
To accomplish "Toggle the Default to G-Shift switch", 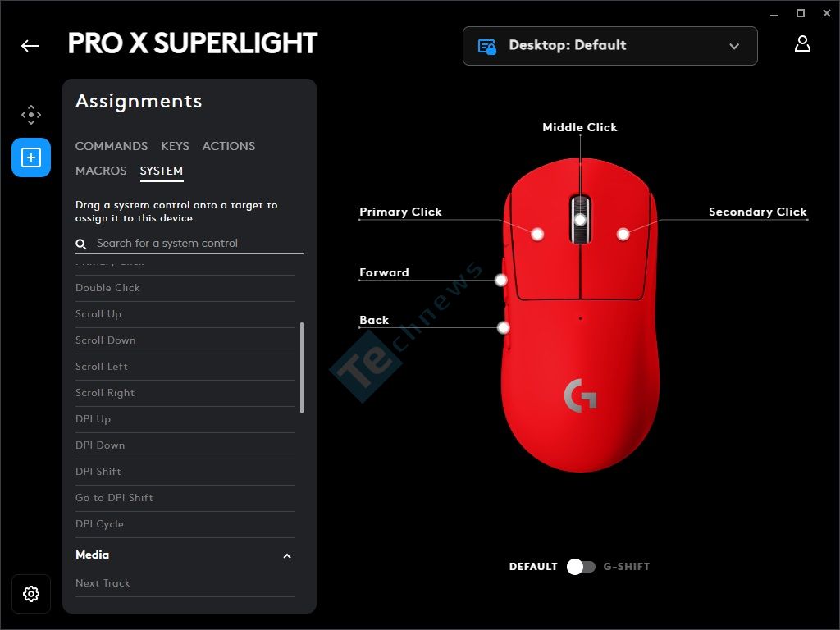I will click(581, 567).
